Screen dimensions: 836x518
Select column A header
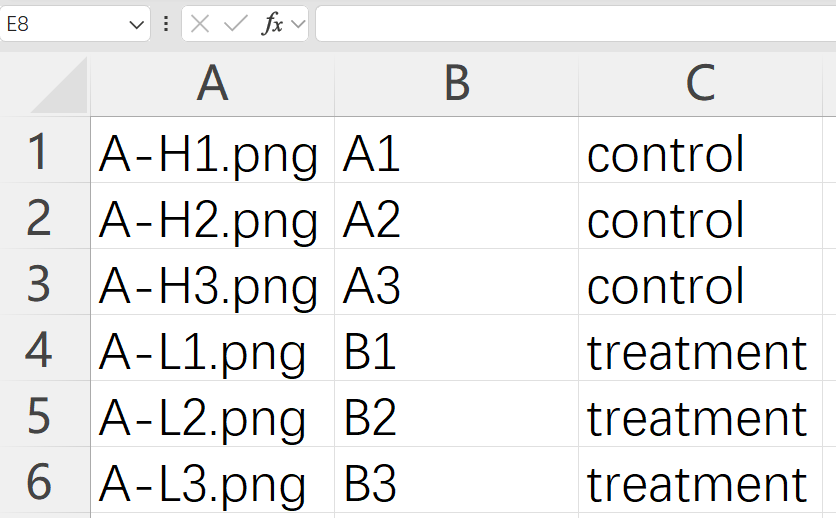click(x=212, y=84)
